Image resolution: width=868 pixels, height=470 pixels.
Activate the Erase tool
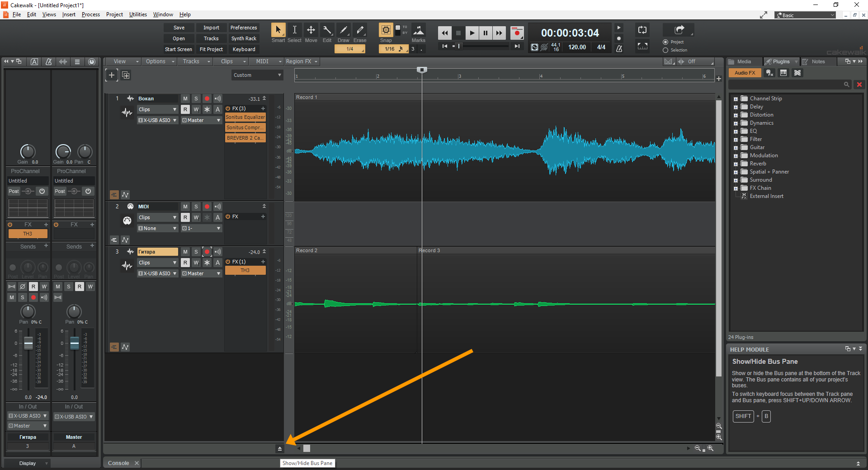pos(360,30)
